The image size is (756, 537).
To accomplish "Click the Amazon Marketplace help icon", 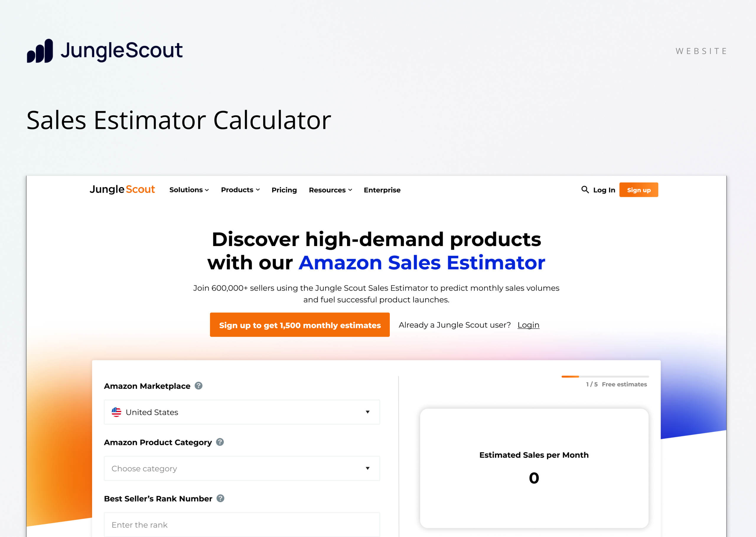I will coord(198,386).
